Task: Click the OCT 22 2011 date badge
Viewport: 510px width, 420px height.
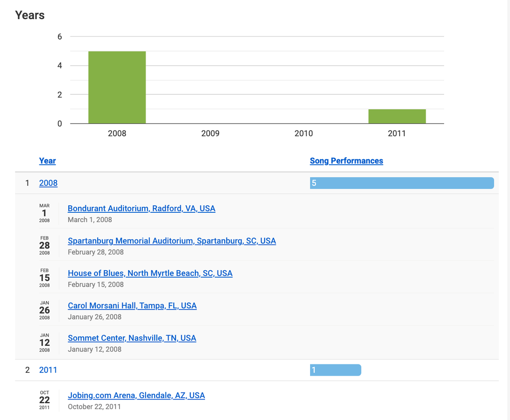Action: 44,400
